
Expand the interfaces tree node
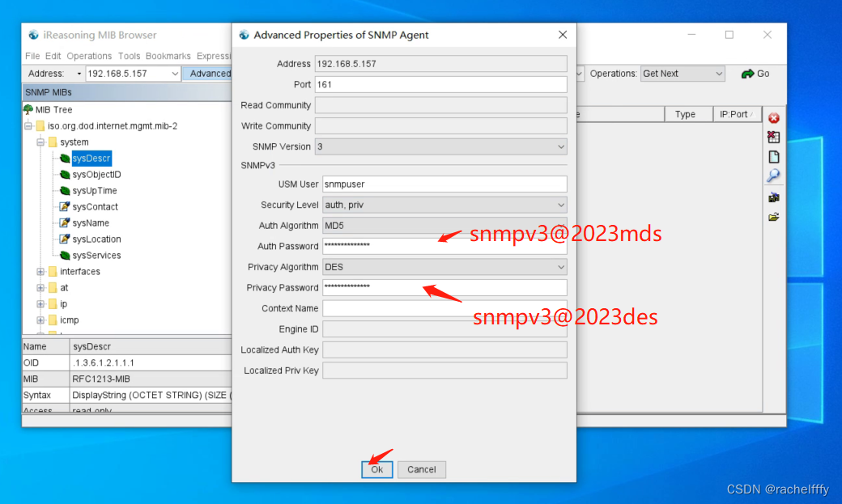pyautogui.click(x=39, y=271)
